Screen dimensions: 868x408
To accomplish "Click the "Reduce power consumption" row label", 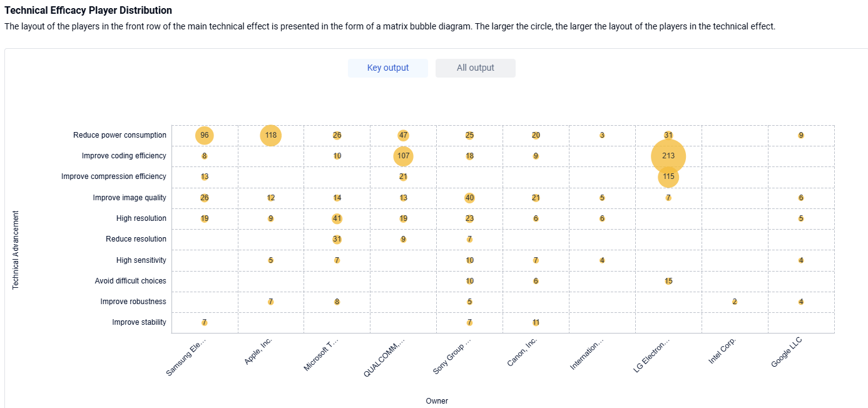I will [120, 135].
